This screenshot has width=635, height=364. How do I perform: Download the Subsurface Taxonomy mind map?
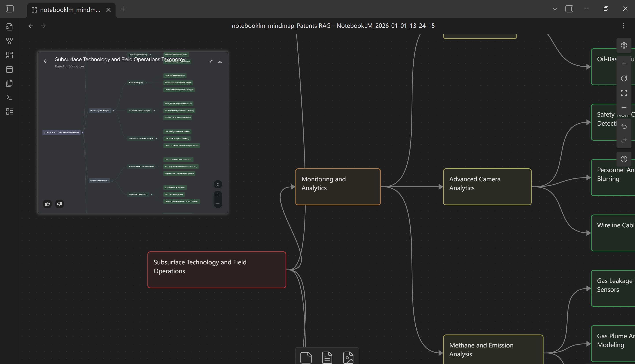coord(220,61)
